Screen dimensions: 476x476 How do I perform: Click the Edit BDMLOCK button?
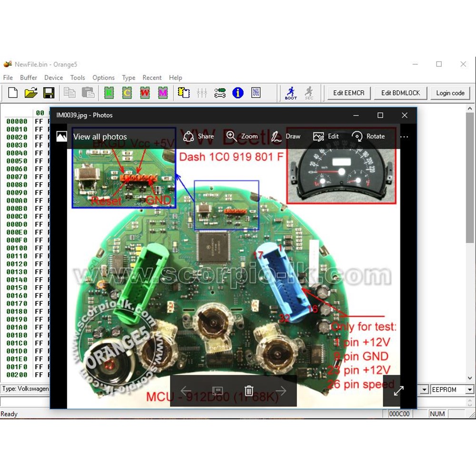[x=400, y=93]
